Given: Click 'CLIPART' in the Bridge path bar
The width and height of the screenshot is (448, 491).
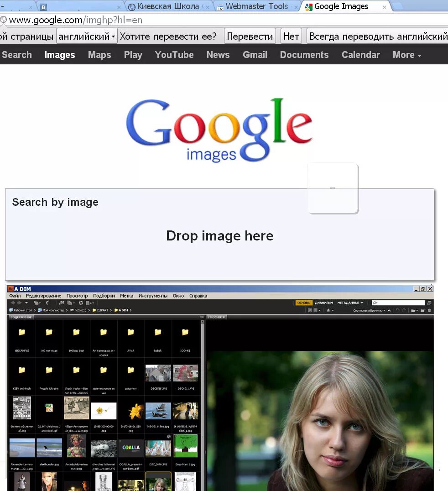Looking at the screenshot, I should tap(102, 310).
